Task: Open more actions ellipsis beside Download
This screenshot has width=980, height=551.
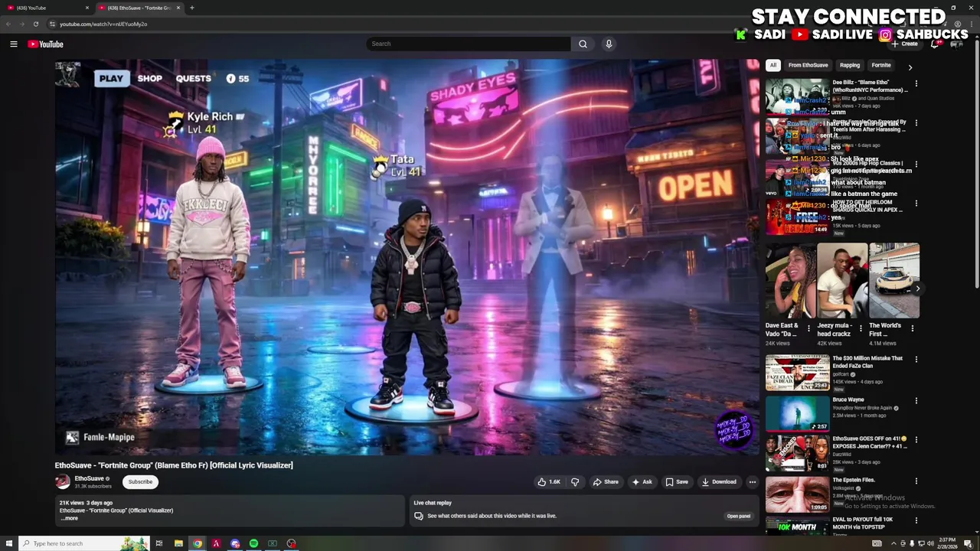Action: pos(753,482)
